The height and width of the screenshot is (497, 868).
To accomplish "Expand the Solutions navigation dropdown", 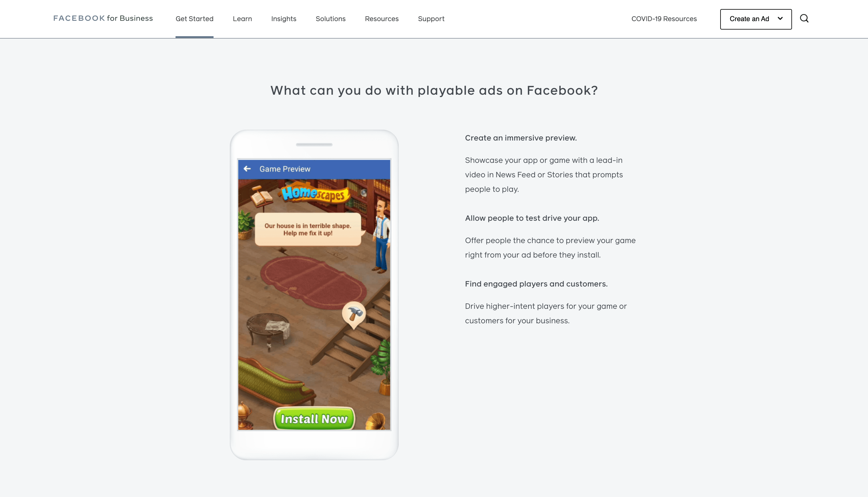I will pyautogui.click(x=331, y=19).
